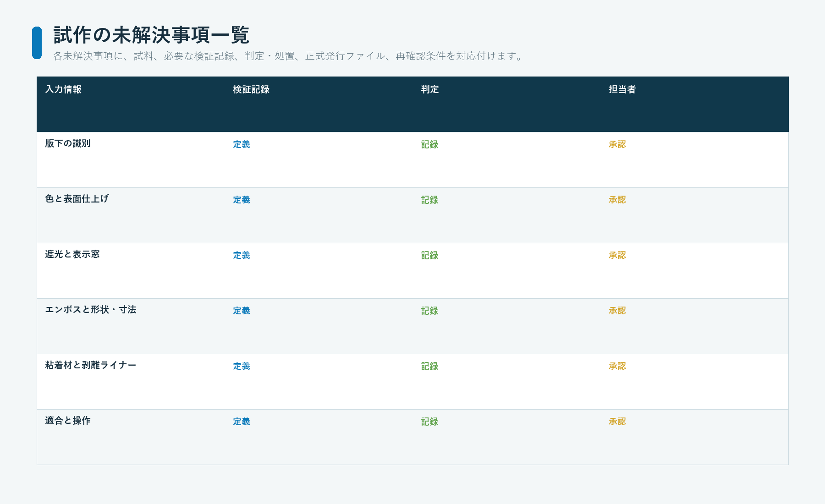Click 定義 in the 遮光と表示窓 row

pos(242,255)
